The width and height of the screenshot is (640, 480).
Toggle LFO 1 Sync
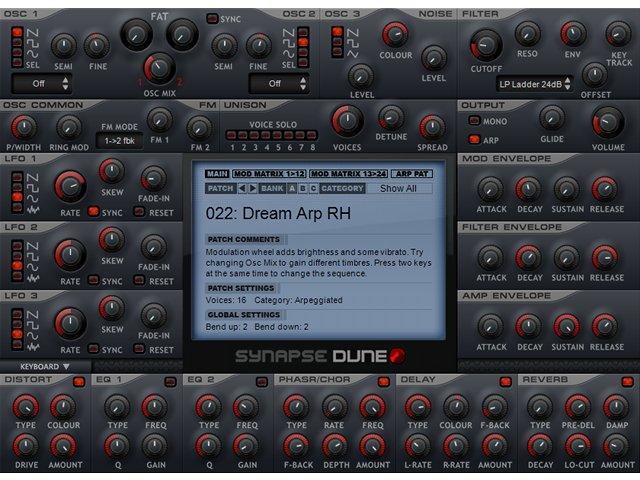point(94,211)
